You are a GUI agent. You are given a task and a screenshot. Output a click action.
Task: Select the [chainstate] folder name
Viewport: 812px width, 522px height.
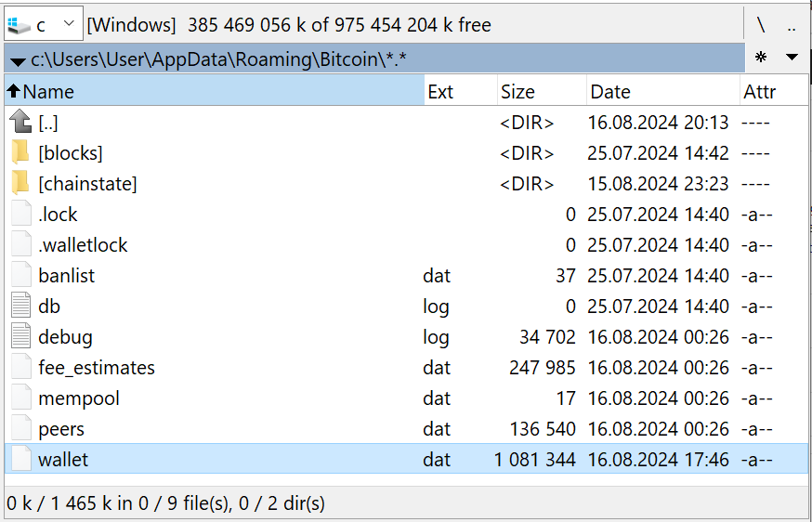click(x=87, y=184)
